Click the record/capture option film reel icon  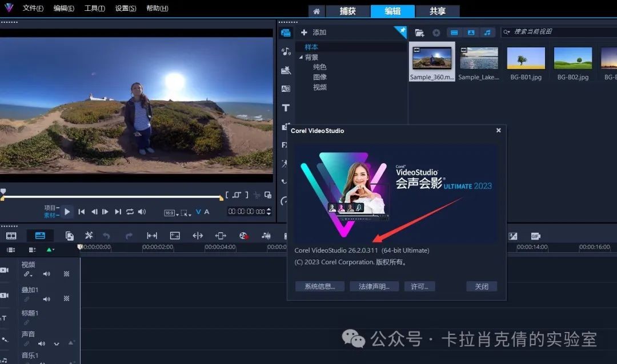pos(244,236)
